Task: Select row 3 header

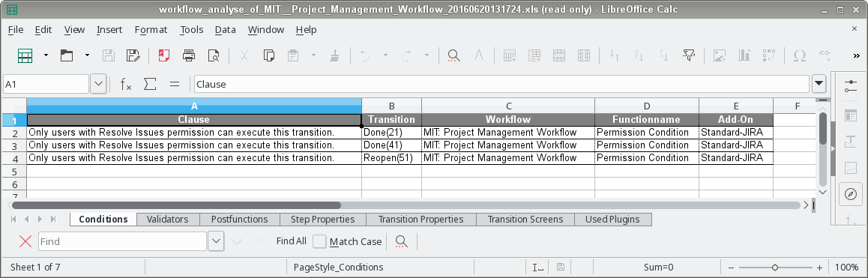Action: click(15, 145)
